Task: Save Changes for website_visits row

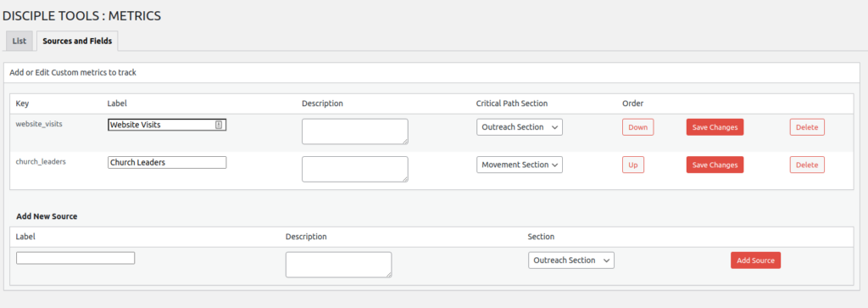Action: [x=715, y=127]
